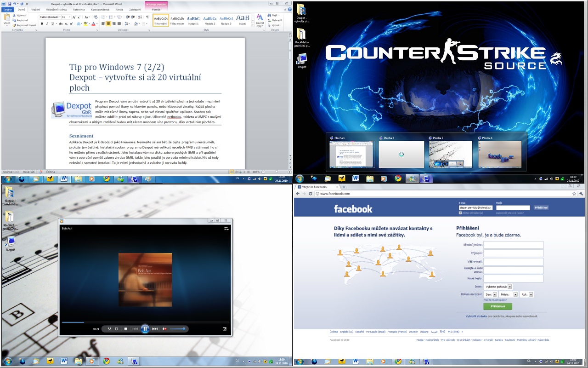This screenshot has height=368, width=588.
Task: Open the Chrome wrench menu
Action: (x=581, y=194)
